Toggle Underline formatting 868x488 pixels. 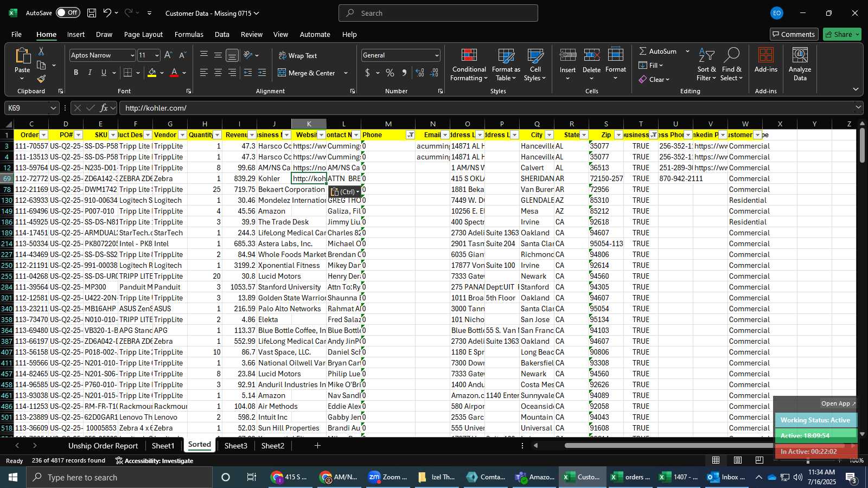tap(104, 73)
